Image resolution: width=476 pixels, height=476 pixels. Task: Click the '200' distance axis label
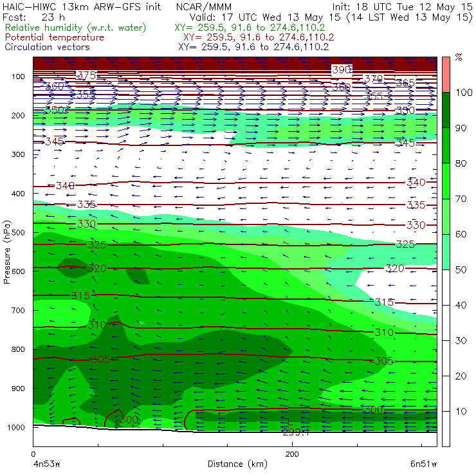[292, 454]
